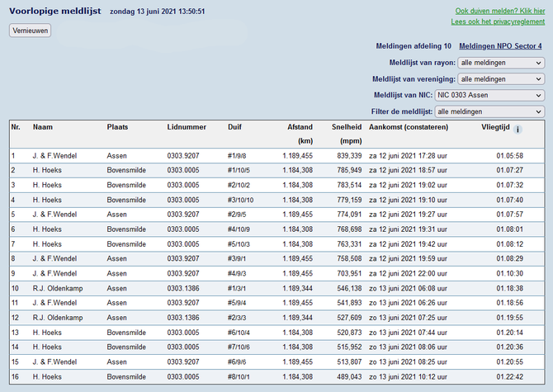Click the Voorlopige meldlijst page heading
The image size is (553, 392).
(55, 12)
